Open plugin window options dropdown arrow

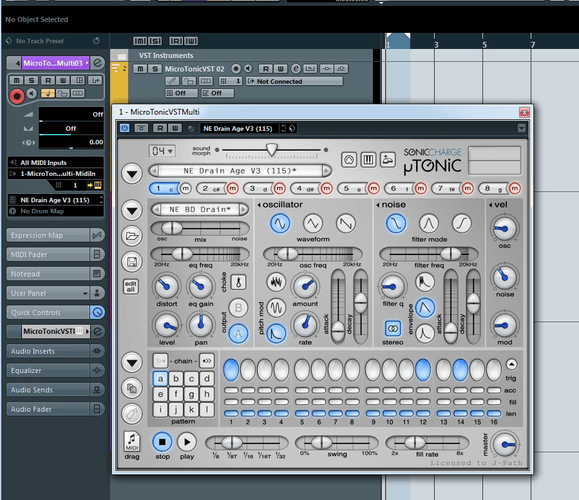(x=521, y=128)
